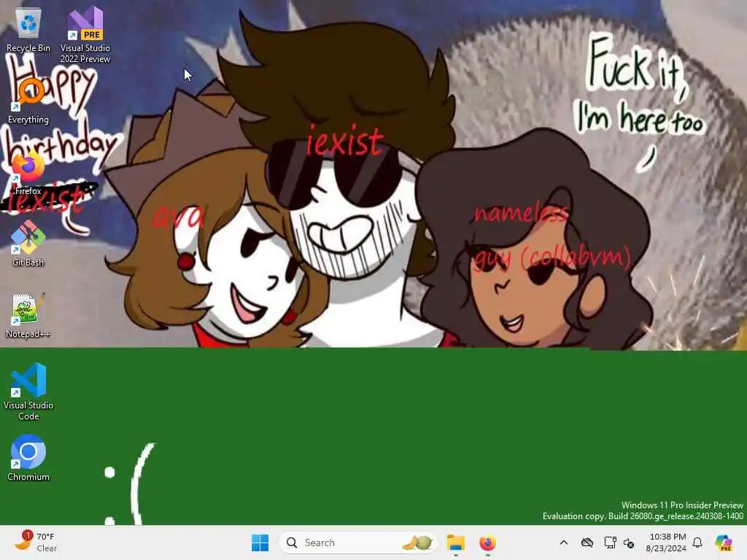Select the Recycle Bin desktop icon
Image resolution: width=747 pixels, height=560 pixels.
(x=28, y=29)
